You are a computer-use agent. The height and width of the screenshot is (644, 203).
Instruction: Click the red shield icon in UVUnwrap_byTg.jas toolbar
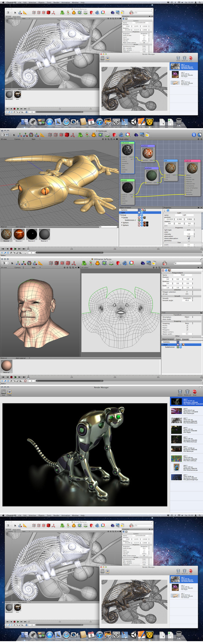tap(118, 263)
